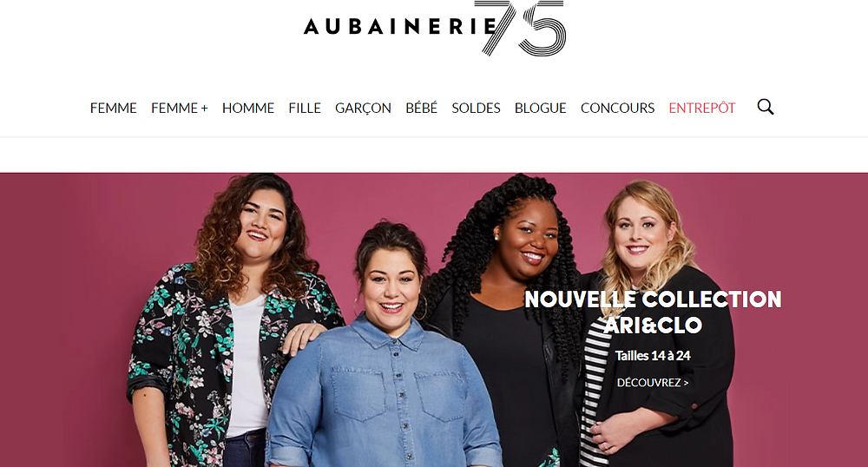
Task: Open the search magnifying glass icon
Action: 766,107
